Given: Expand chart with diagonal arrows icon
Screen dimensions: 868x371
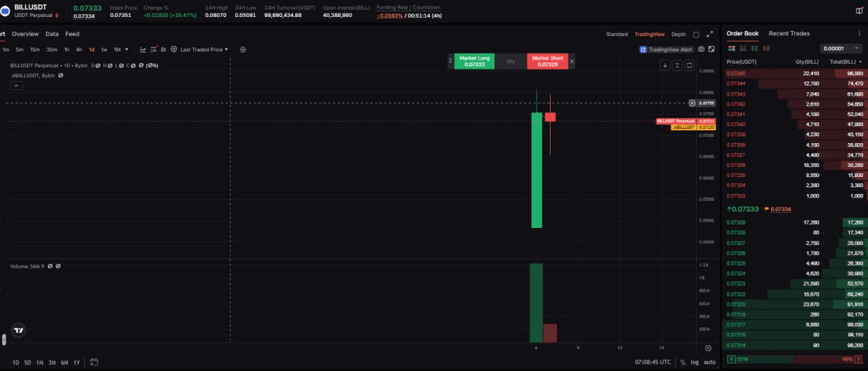Looking at the screenshot, I should (709, 34).
